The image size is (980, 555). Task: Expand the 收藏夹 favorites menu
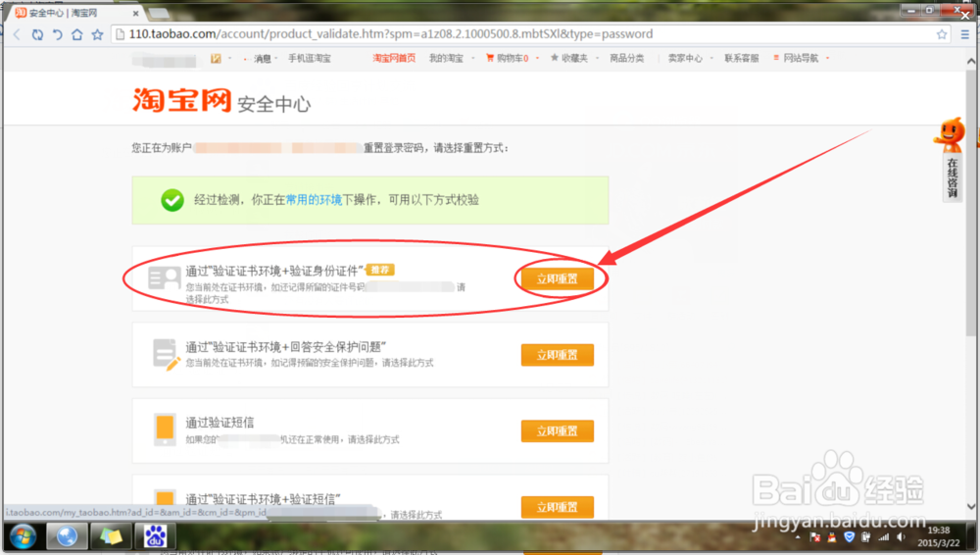(573, 58)
